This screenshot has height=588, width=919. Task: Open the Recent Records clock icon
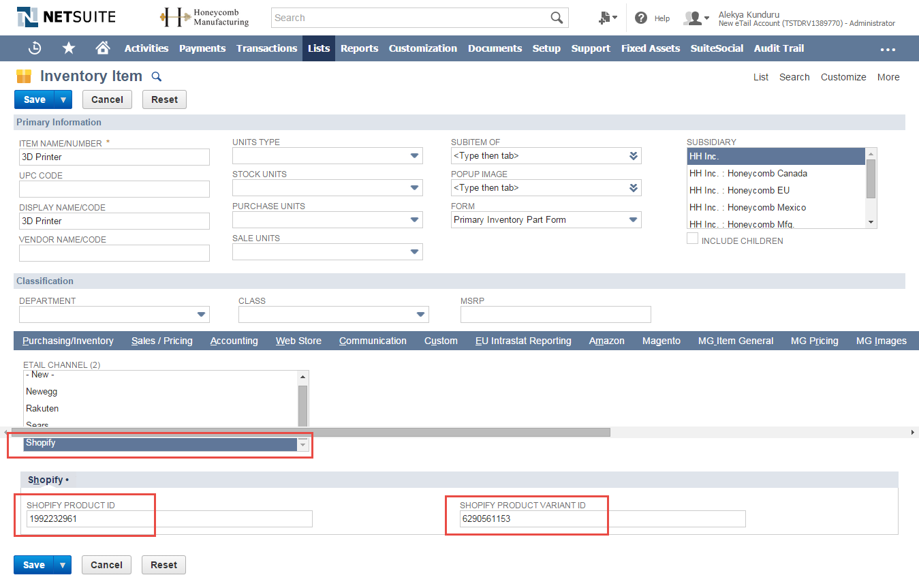tap(35, 48)
